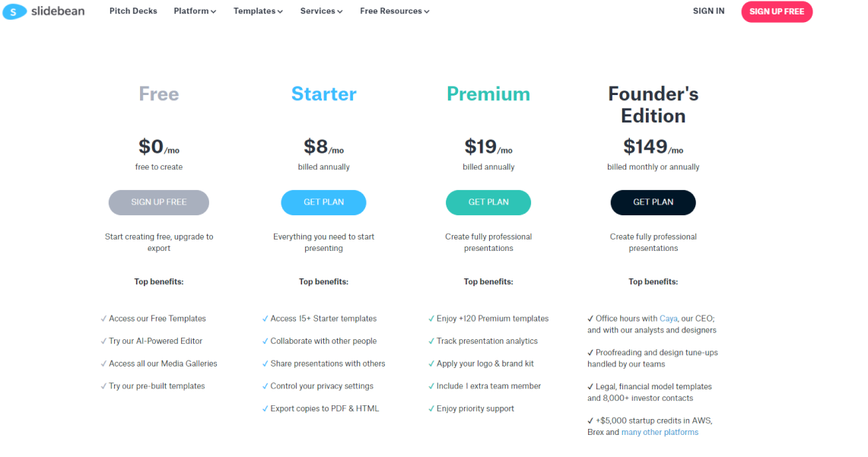
Task: Click the checkmark beside Track presentation analytics
Action: click(x=433, y=341)
